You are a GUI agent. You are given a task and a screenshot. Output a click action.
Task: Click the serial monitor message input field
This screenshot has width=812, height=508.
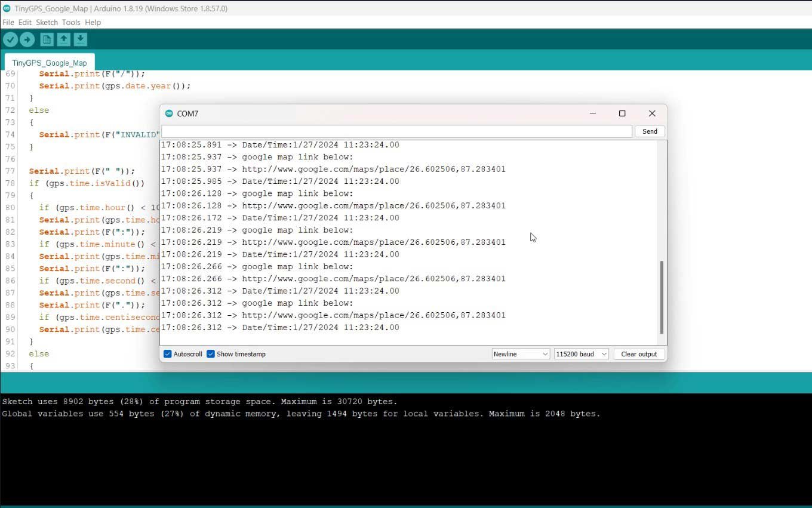click(396, 131)
